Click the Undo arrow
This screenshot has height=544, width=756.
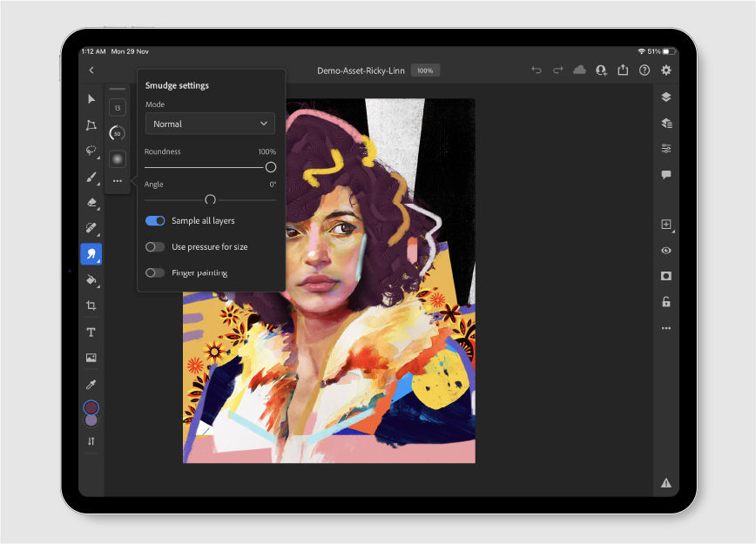coord(537,71)
